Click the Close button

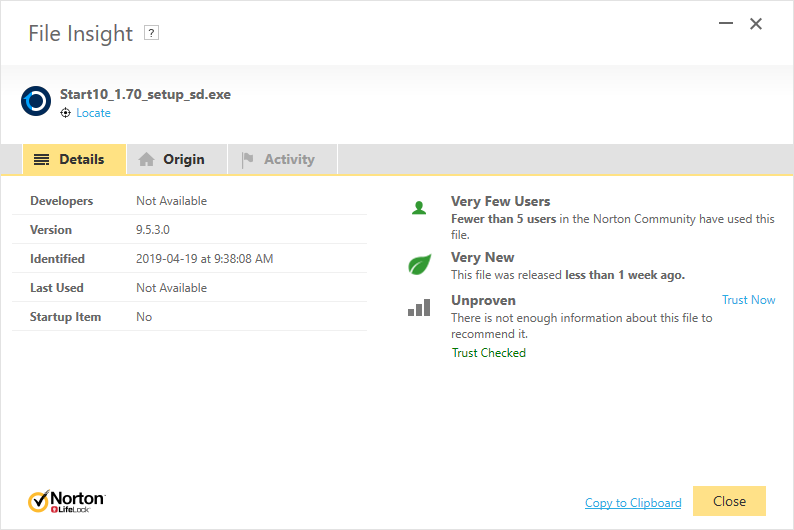[x=729, y=501]
